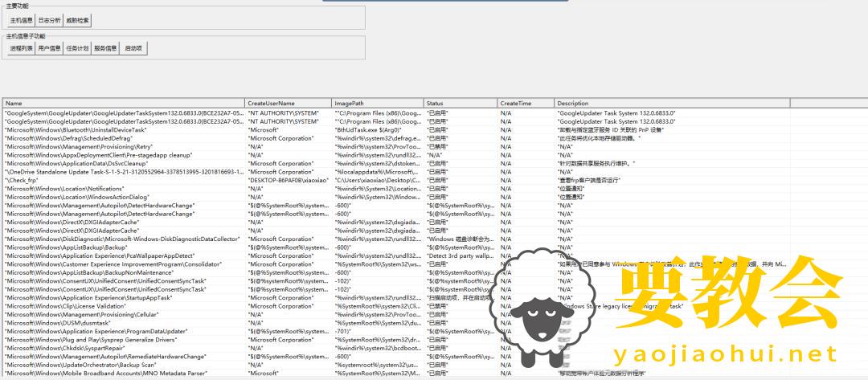Select the DiskDiagnosticDataCollector task row
Screen dimensions: 868x380
[x=396, y=239]
